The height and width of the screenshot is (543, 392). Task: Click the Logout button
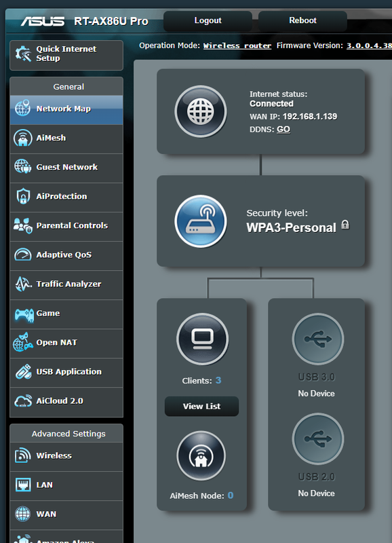tap(208, 21)
